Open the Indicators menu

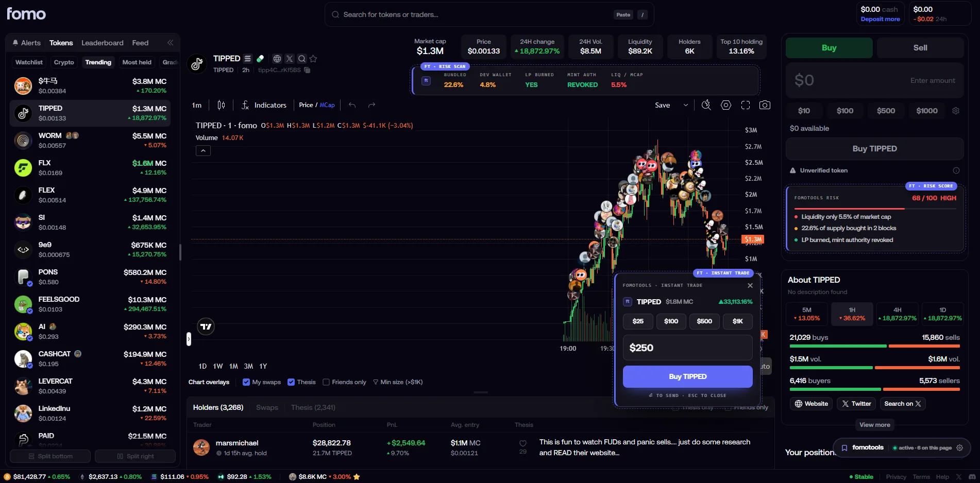pos(264,105)
